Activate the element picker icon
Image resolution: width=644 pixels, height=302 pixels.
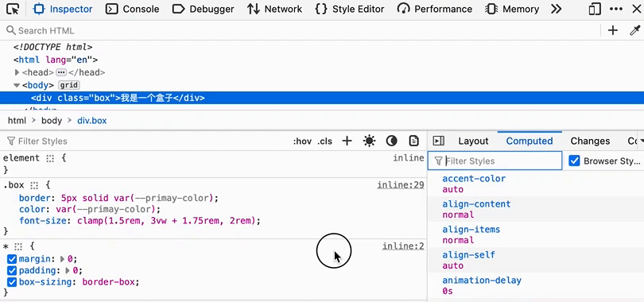[14, 9]
